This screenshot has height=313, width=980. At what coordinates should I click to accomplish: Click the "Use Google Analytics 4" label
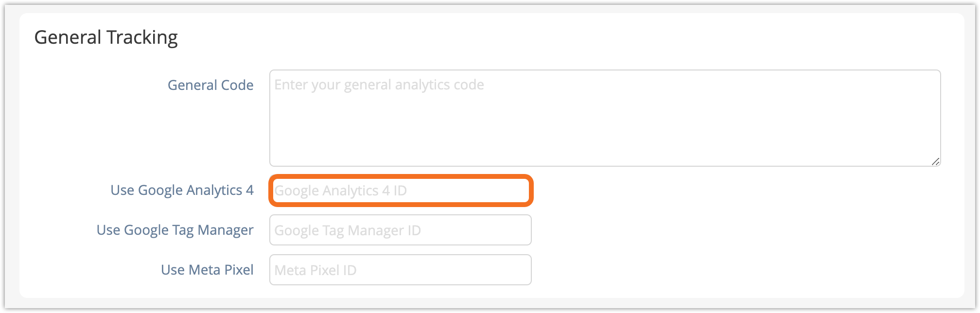182,190
